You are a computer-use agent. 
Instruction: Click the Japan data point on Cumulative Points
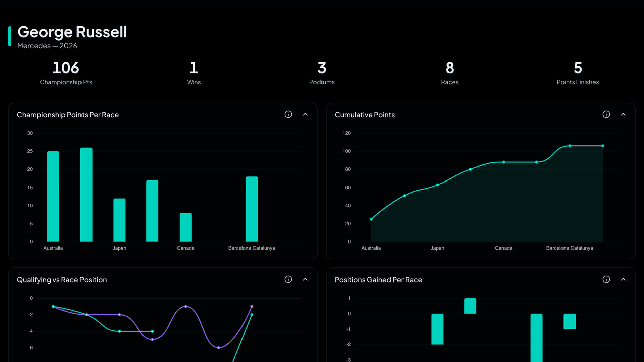437,185
